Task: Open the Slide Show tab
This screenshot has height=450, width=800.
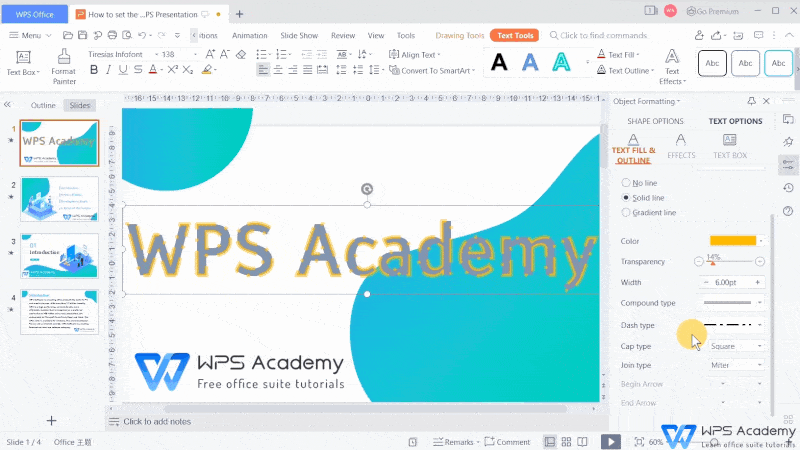Action: coord(299,35)
